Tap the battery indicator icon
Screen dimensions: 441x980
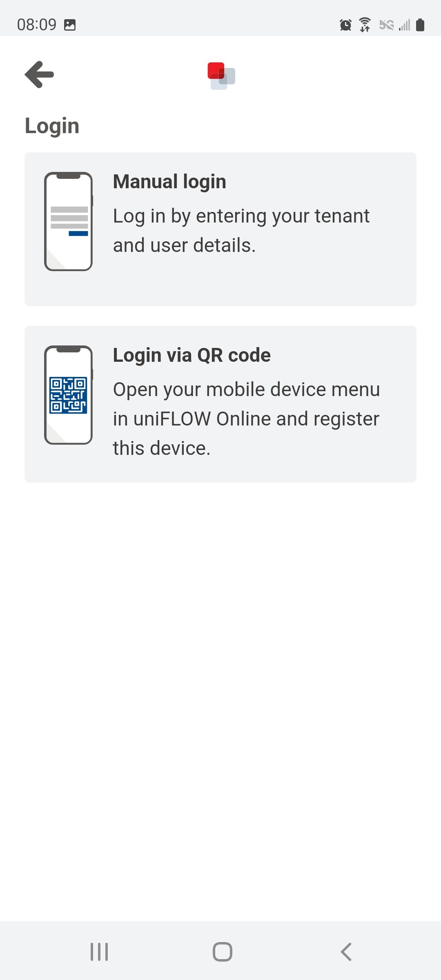(420, 25)
